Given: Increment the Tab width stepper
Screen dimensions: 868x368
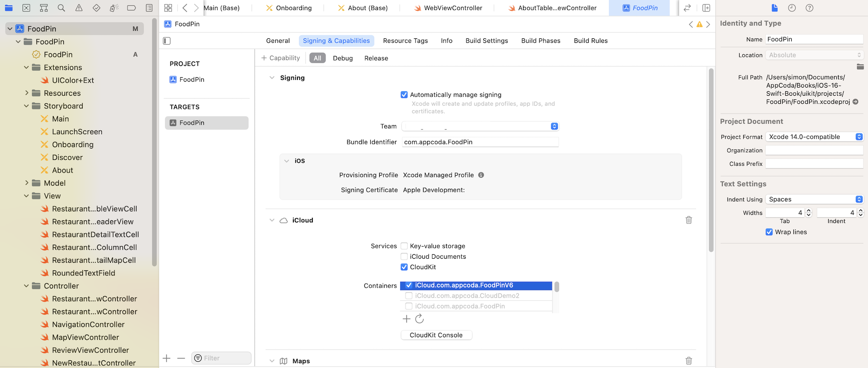Looking at the screenshot, I should 809,210.
